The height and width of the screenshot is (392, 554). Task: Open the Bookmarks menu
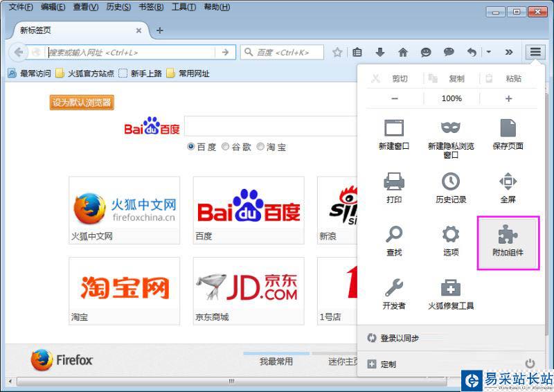click(x=151, y=7)
